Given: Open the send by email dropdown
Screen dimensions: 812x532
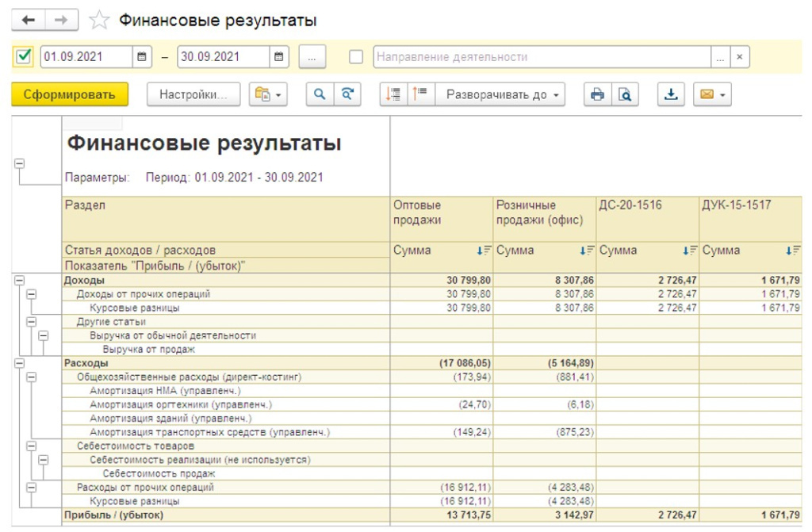Looking at the screenshot, I should click(x=711, y=94).
